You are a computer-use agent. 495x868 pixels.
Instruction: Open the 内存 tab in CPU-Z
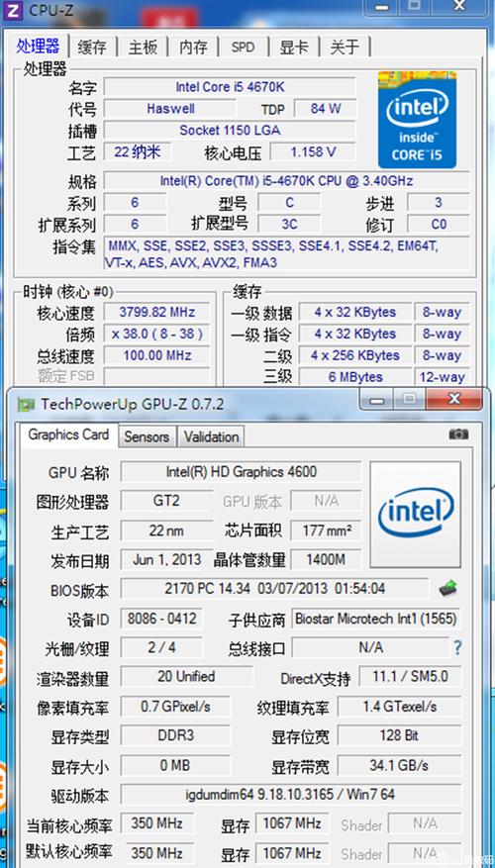point(193,48)
